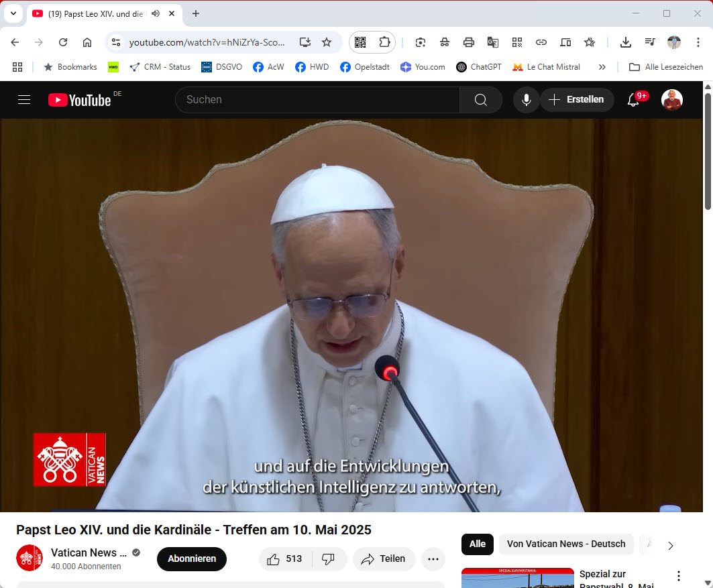
Task: Print the page using the printer icon
Action: point(469,42)
